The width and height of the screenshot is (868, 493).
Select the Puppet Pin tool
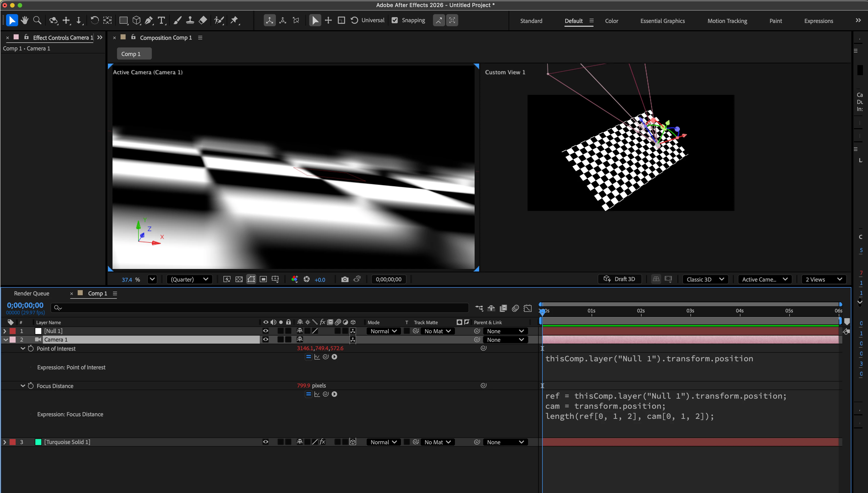[x=234, y=20]
